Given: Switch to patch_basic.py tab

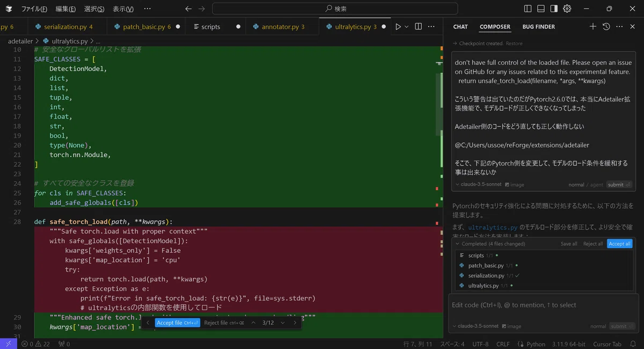Looking at the screenshot, I should tap(146, 27).
